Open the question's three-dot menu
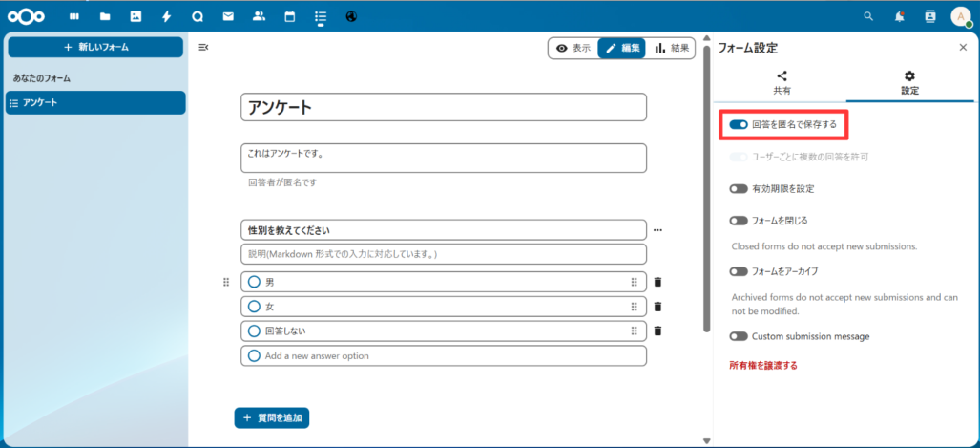Image resolution: width=980 pixels, height=448 pixels. (657, 230)
